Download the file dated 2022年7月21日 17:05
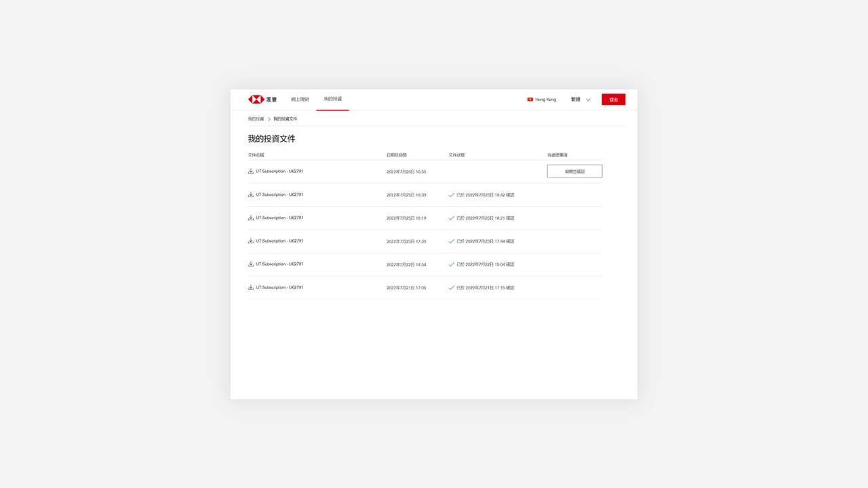 click(251, 287)
